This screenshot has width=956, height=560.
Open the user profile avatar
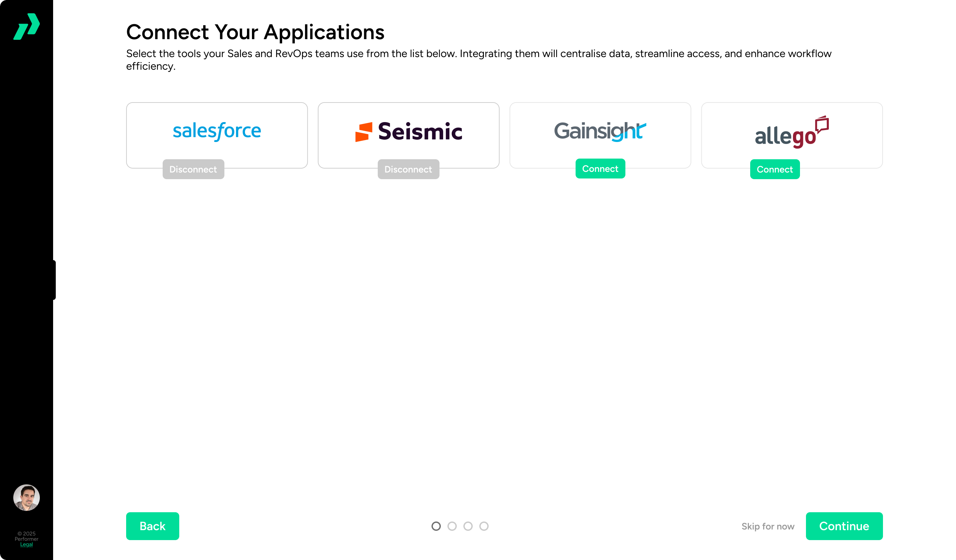coord(27,497)
